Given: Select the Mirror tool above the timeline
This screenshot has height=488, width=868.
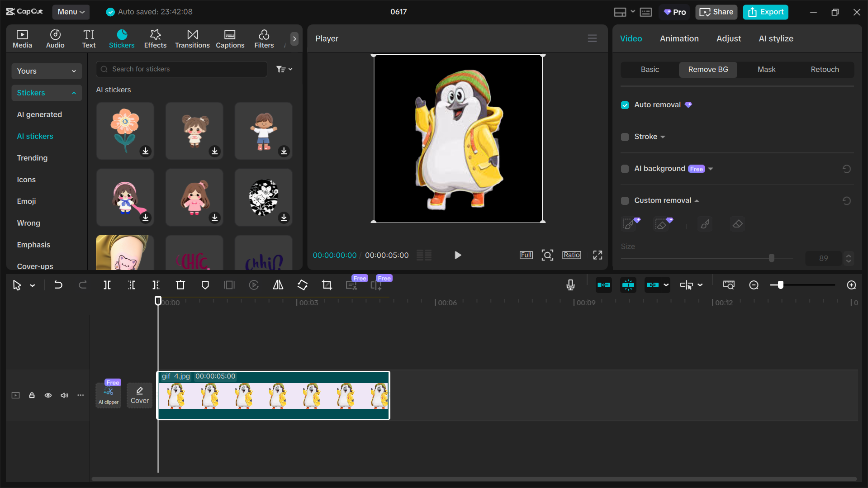Looking at the screenshot, I should tap(278, 285).
